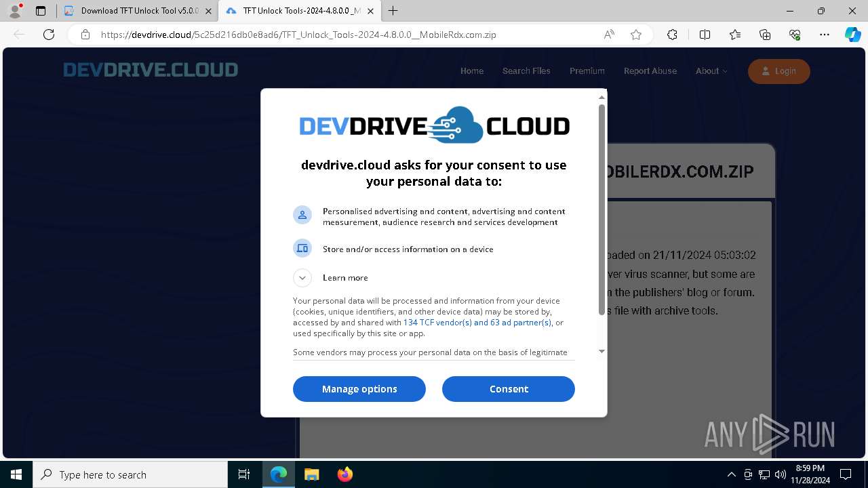Click the store information device icon
The width and height of the screenshot is (868, 488).
tap(302, 248)
